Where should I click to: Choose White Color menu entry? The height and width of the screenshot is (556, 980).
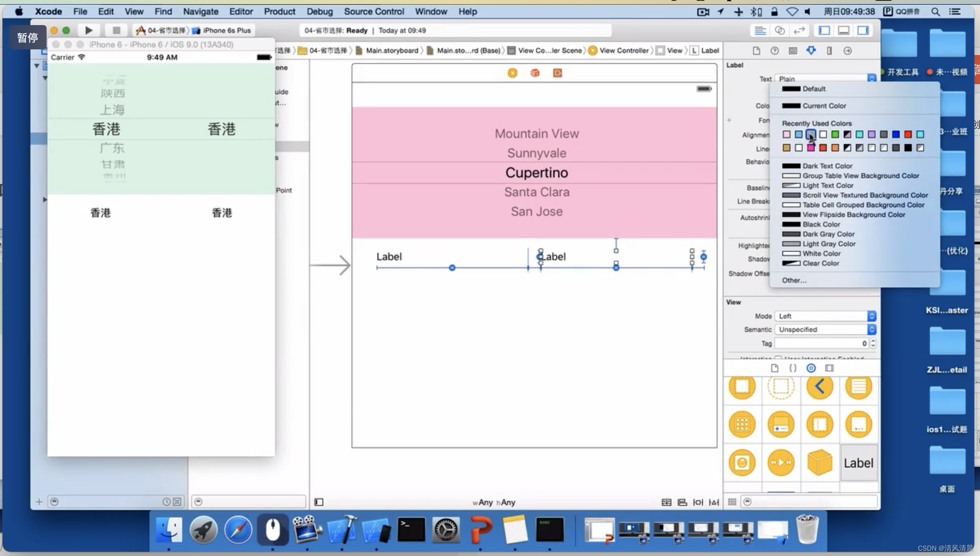tap(854, 253)
